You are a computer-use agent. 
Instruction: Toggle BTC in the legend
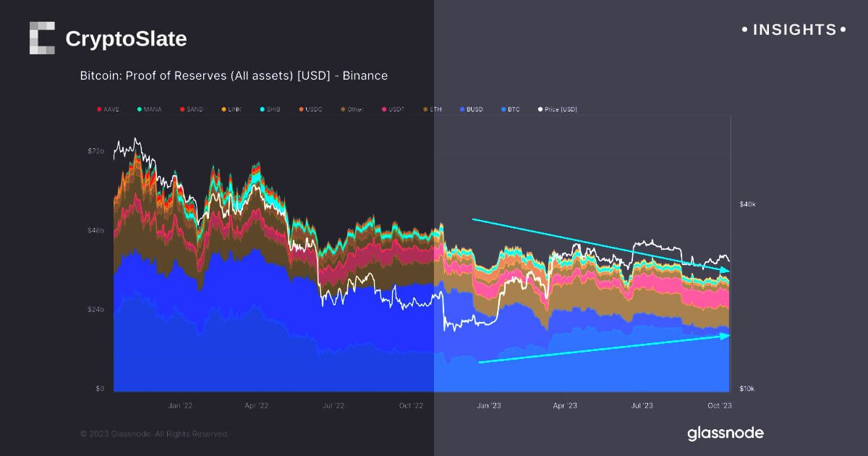(x=509, y=109)
